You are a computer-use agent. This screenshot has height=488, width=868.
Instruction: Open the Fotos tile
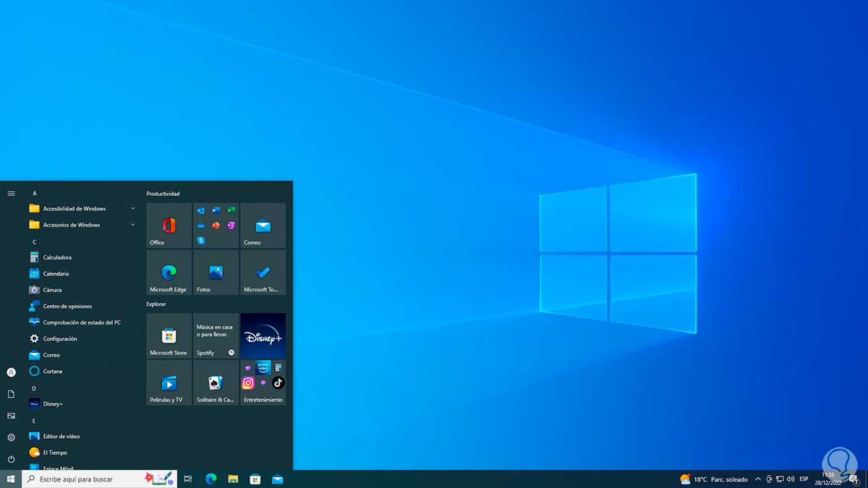point(216,273)
